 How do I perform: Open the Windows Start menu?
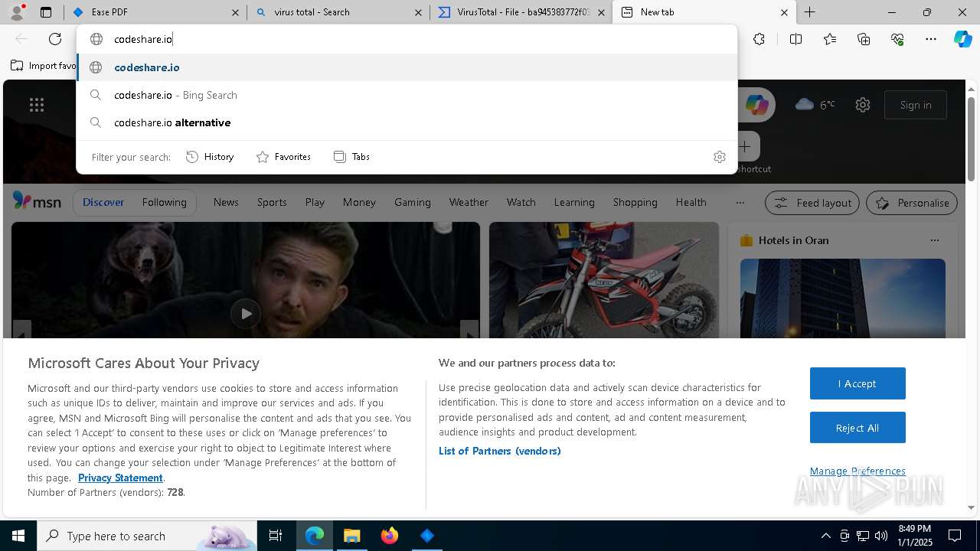[x=18, y=536]
